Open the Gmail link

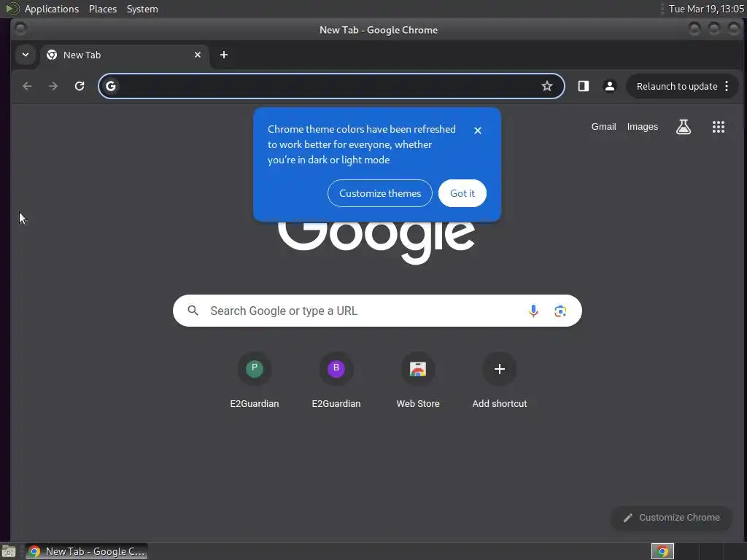(x=603, y=127)
